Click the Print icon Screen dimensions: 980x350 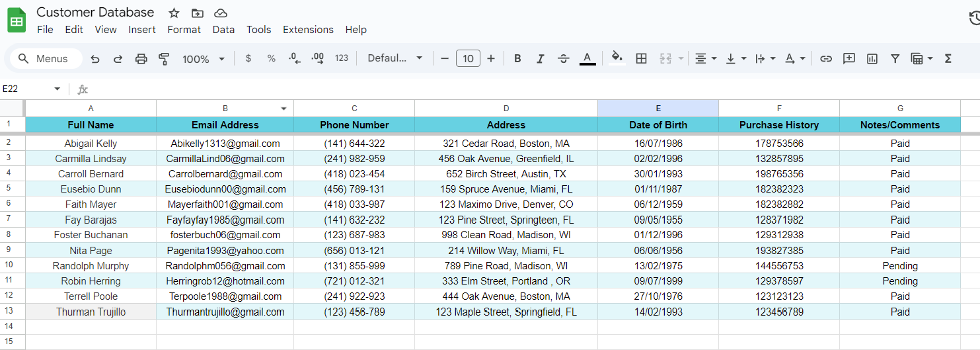(x=141, y=59)
